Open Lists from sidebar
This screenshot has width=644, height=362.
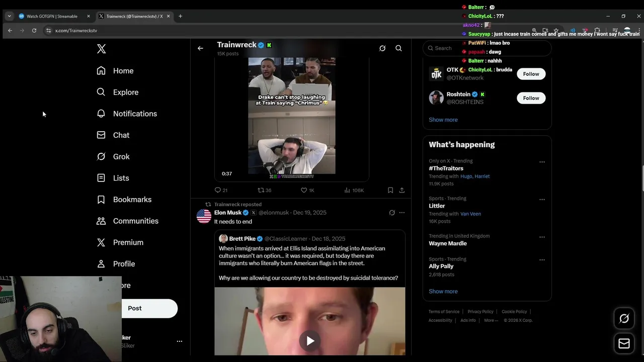113,178
